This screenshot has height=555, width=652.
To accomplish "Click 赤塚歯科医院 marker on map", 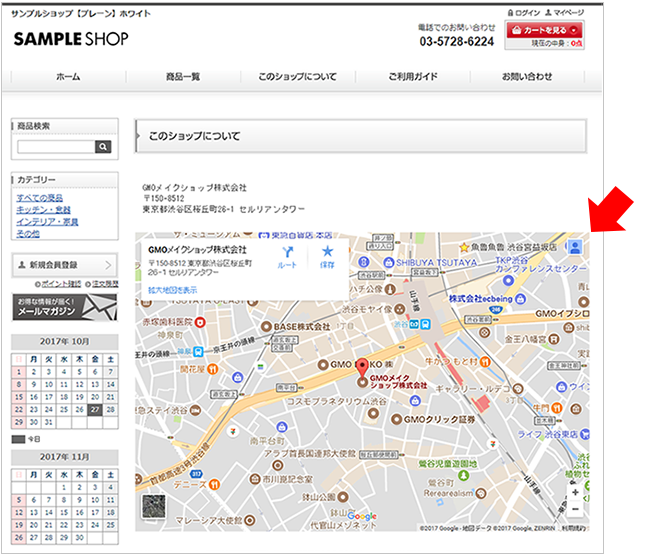I will [x=200, y=322].
